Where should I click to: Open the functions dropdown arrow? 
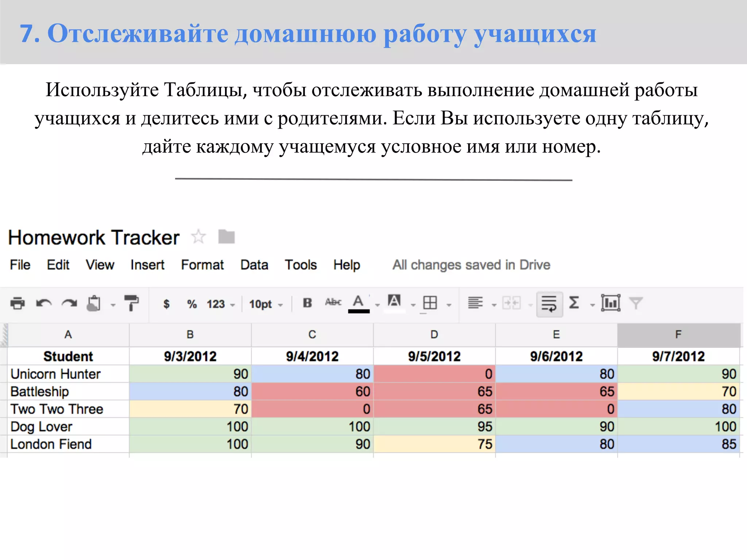pos(592,305)
